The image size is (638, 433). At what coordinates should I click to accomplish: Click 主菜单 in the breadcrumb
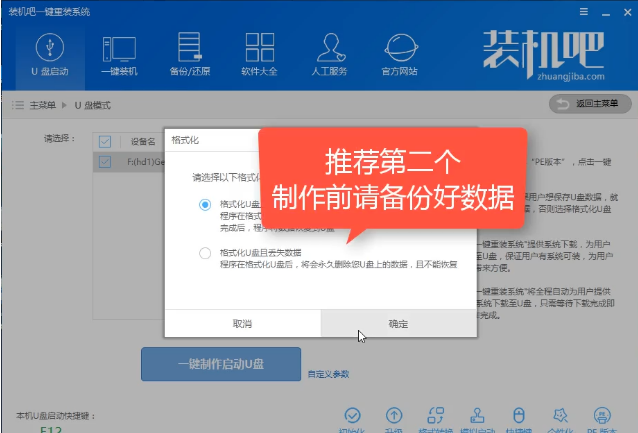tap(41, 105)
